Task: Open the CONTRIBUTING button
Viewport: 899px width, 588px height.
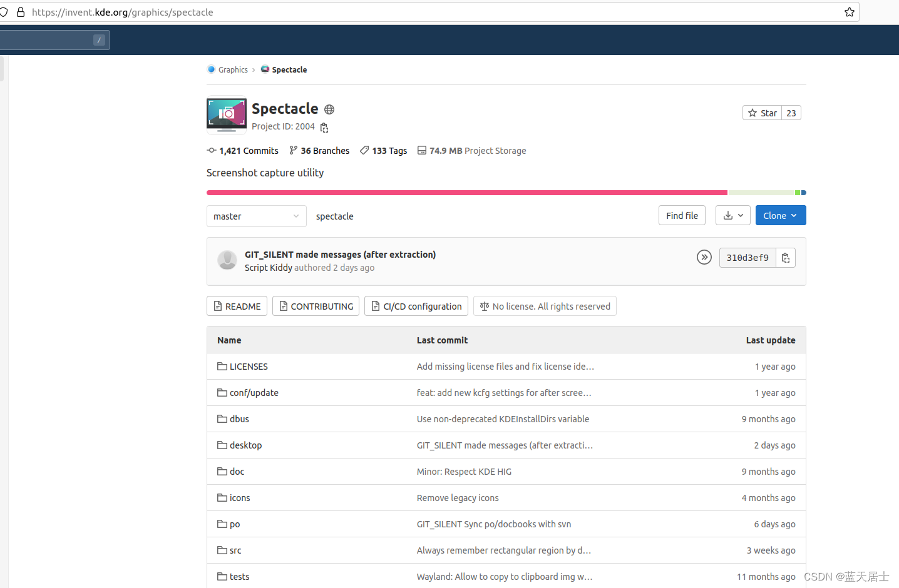Action: pyautogui.click(x=316, y=306)
